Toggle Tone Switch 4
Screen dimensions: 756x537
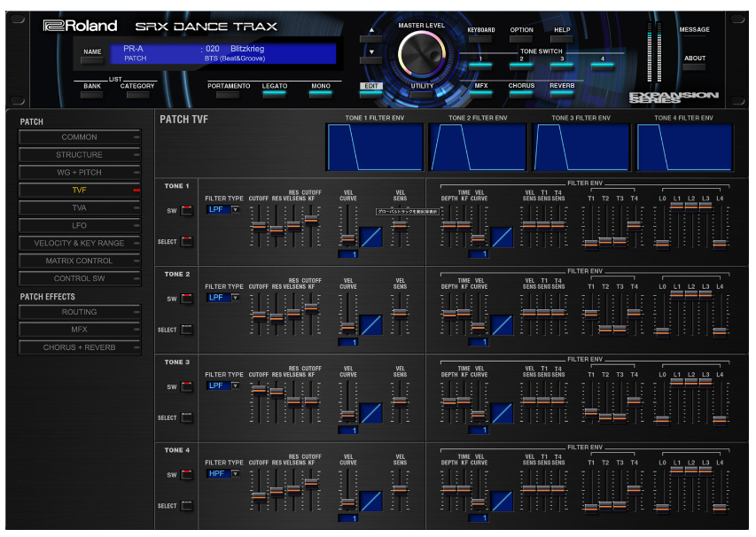pyautogui.click(x=602, y=66)
